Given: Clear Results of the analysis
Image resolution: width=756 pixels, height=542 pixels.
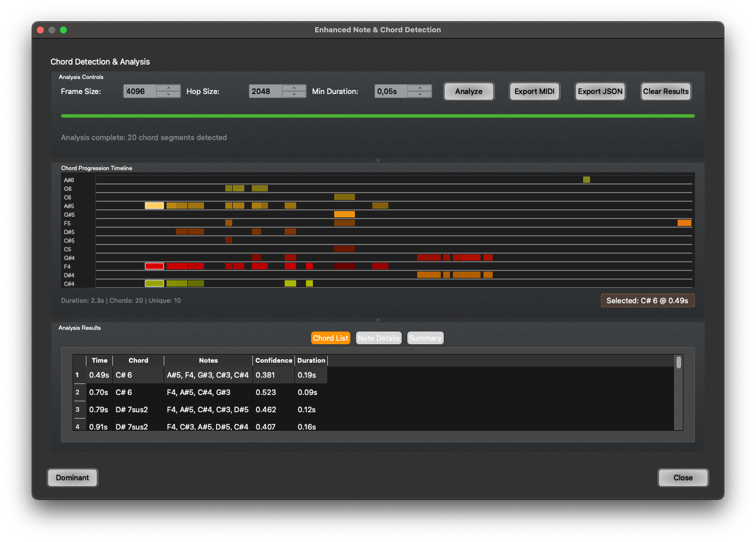Looking at the screenshot, I should tap(666, 91).
